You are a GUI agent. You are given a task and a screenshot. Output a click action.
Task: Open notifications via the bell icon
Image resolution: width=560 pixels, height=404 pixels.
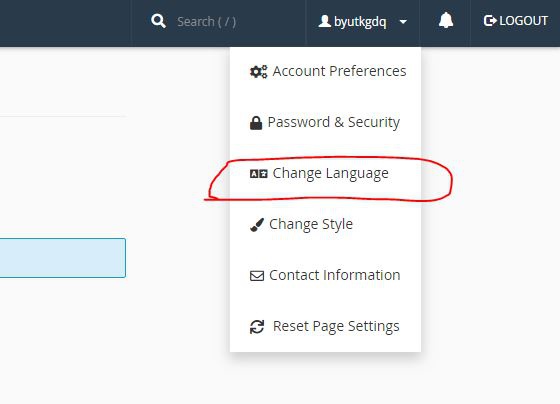(446, 20)
